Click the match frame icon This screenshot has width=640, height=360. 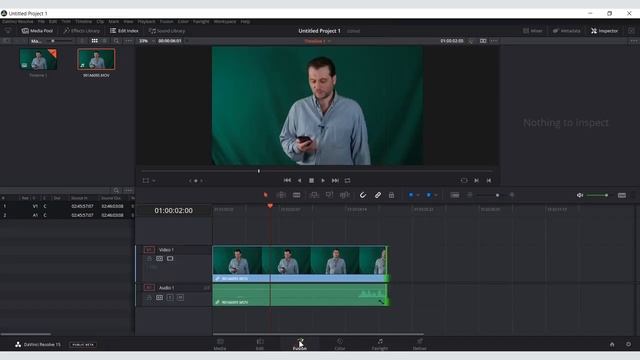pyautogui.click(x=464, y=180)
